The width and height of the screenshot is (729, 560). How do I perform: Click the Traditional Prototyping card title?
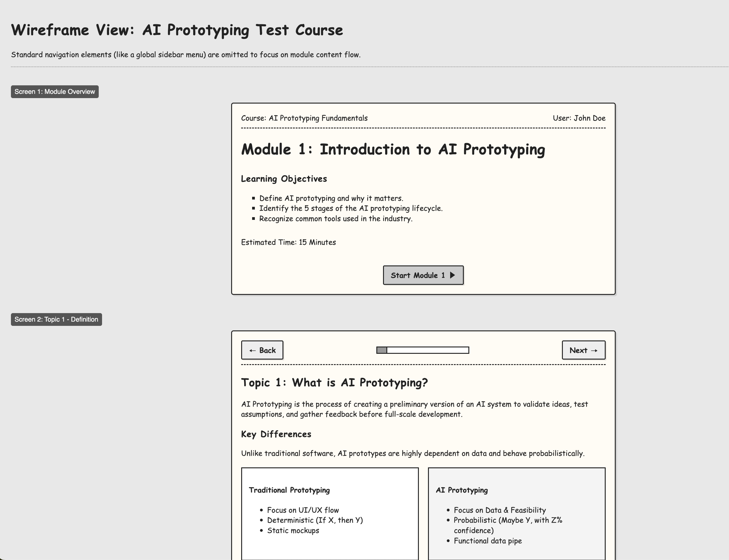pyautogui.click(x=289, y=490)
